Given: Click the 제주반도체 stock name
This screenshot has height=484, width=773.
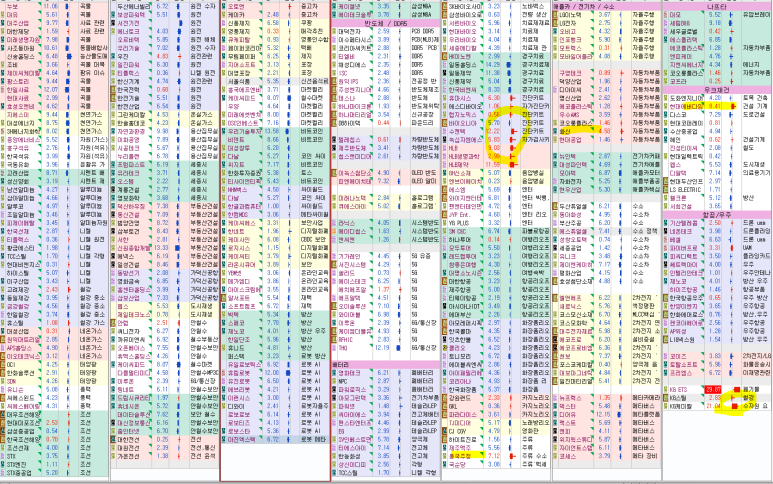Looking at the screenshot, I should (352, 148).
